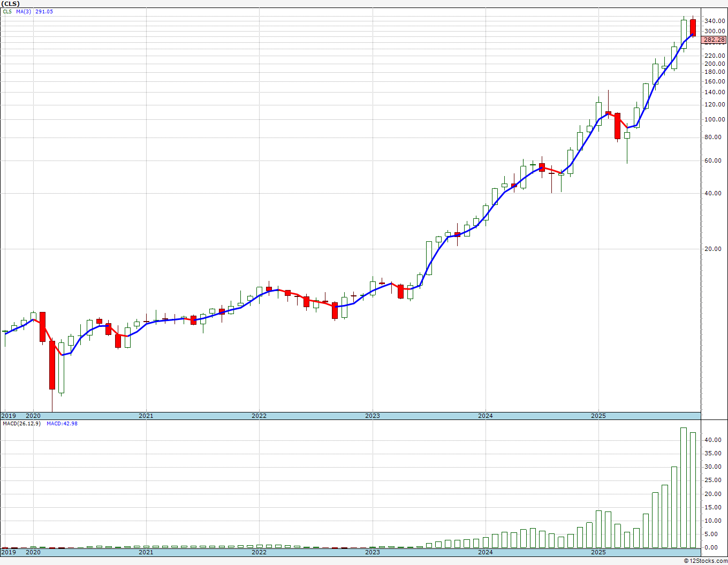Select 2022 on the price chart time axis

tap(259, 416)
